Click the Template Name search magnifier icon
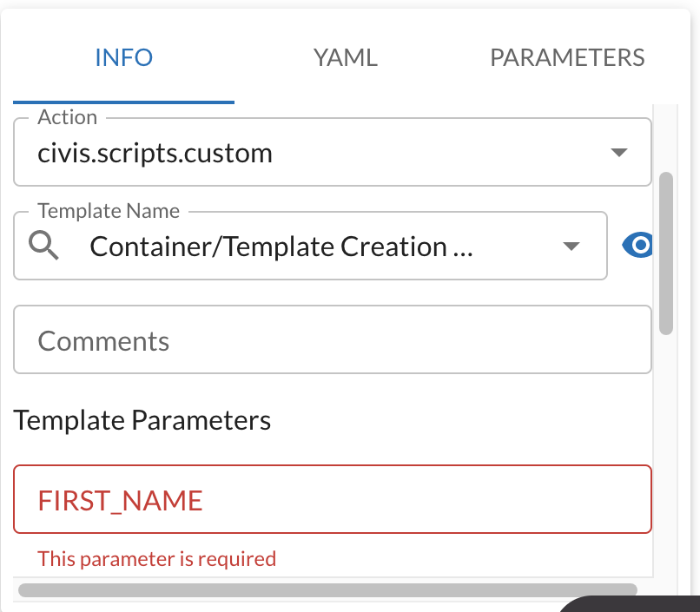Image resolution: width=700 pixels, height=612 pixels. (43, 246)
